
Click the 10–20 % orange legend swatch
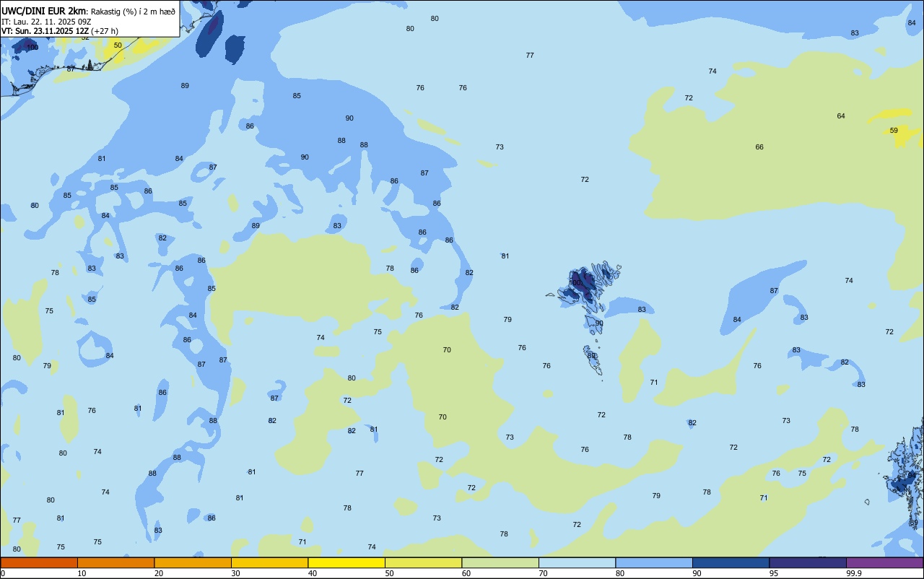[x=115, y=562]
